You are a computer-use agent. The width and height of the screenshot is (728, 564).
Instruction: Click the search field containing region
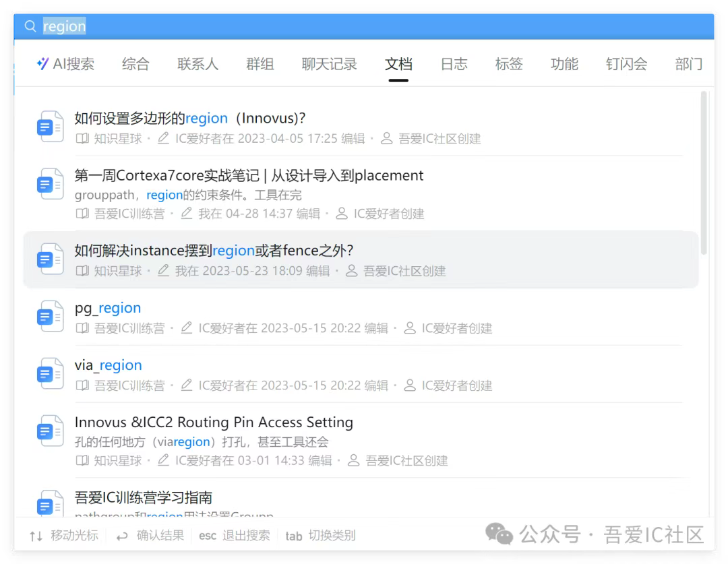point(363,26)
